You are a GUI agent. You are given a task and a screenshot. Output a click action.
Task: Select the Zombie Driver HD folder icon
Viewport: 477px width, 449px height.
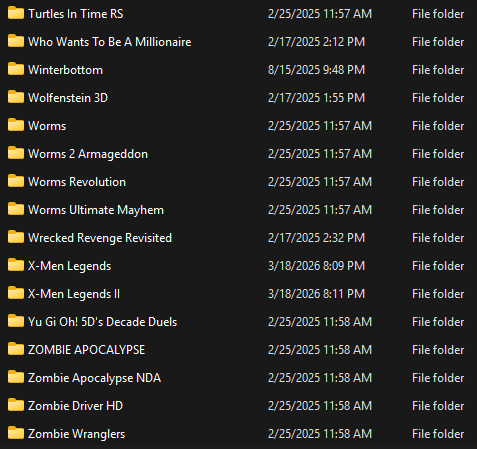pyautogui.click(x=16, y=405)
